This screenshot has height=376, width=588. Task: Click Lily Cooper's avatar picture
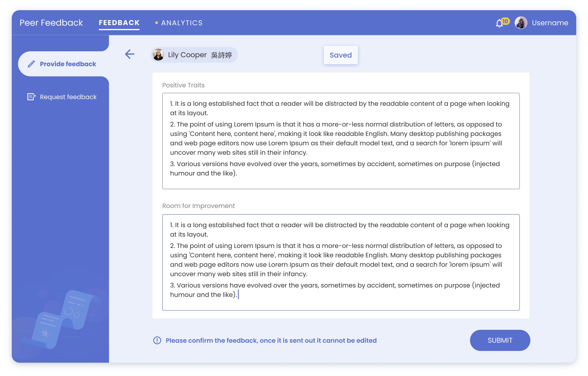point(158,55)
